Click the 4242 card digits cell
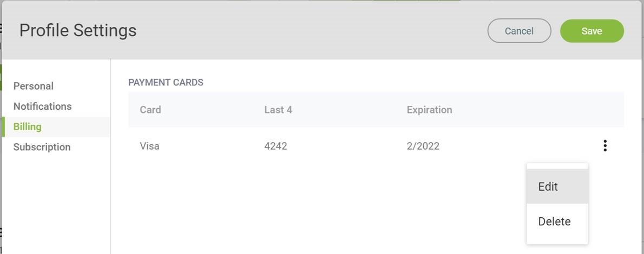 [x=275, y=146]
